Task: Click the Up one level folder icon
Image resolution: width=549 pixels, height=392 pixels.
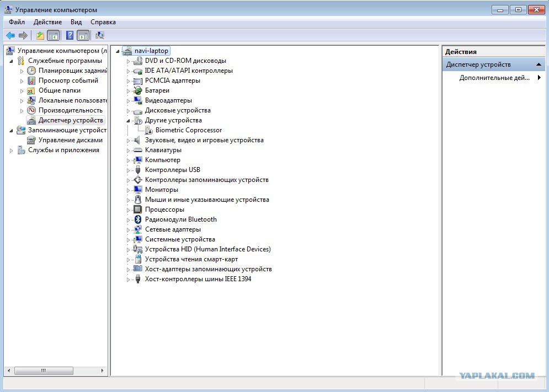Action: (x=40, y=35)
